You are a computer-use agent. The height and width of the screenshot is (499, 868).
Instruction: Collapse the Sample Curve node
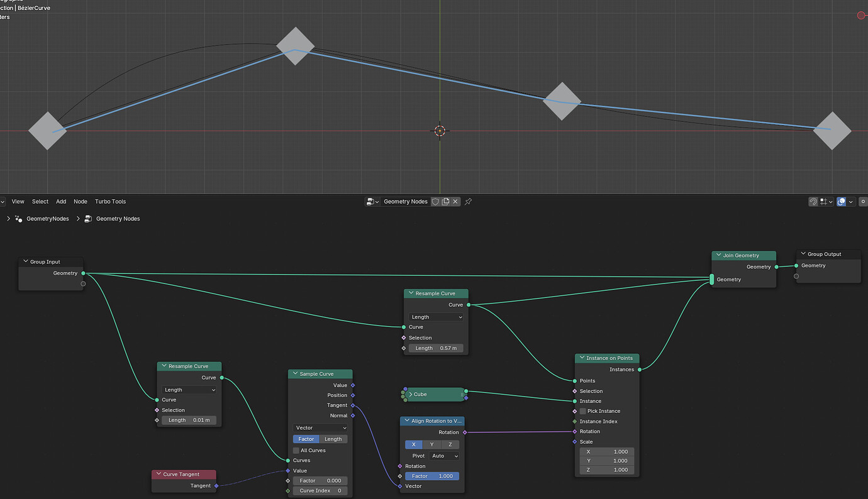coord(295,374)
